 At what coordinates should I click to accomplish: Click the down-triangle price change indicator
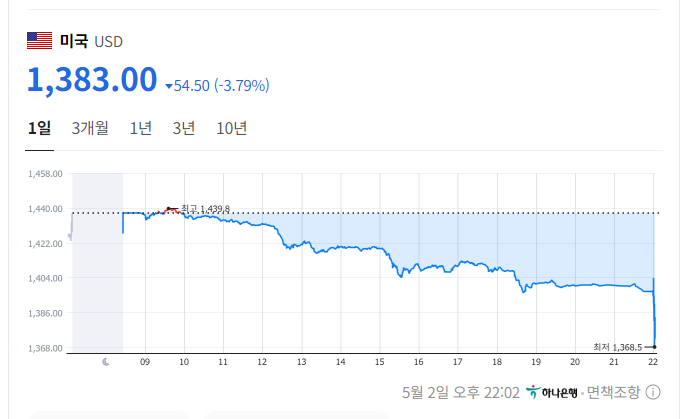tap(168, 87)
